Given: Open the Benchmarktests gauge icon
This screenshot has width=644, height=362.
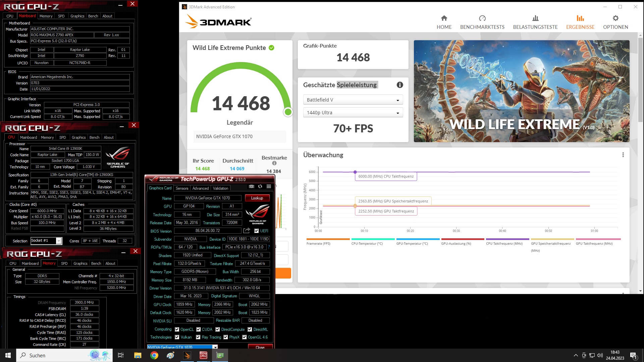Looking at the screenshot, I should tap(482, 18).
